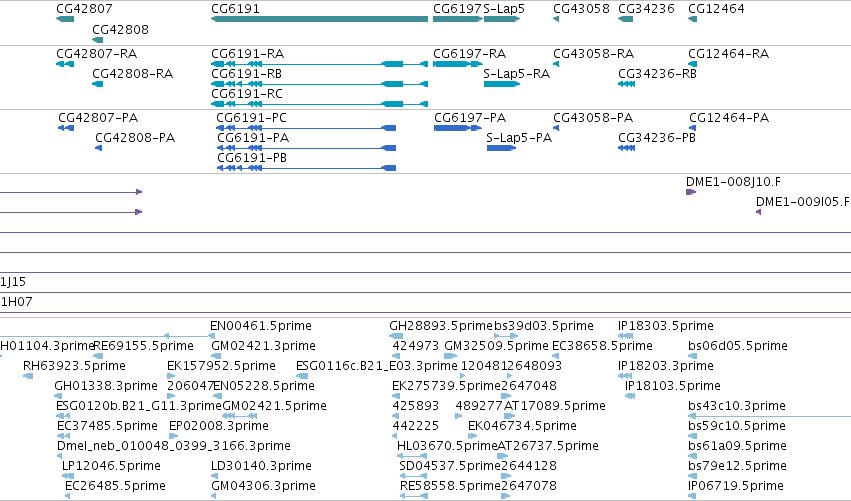
Task: Select the S-Lap5-RA transcript
Action: click(x=502, y=84)
